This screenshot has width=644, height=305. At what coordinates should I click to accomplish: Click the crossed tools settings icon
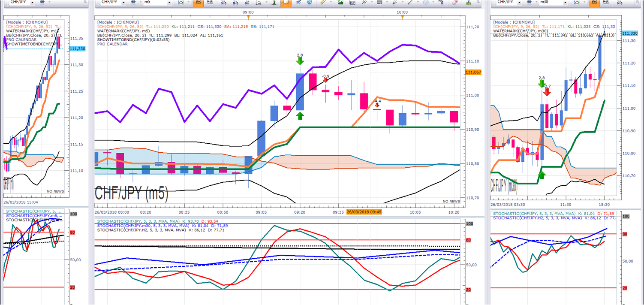click(x=364, y=3)
